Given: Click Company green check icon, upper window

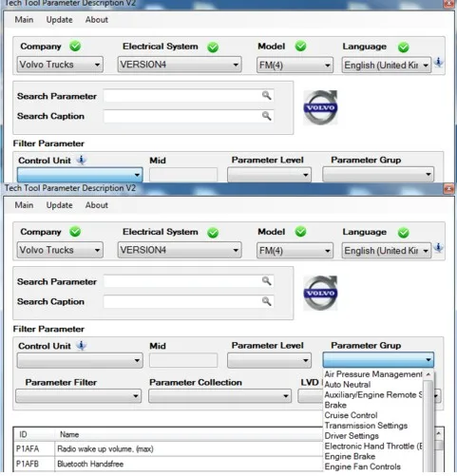Looking at the screenshot, I should (x=75, y=47).
